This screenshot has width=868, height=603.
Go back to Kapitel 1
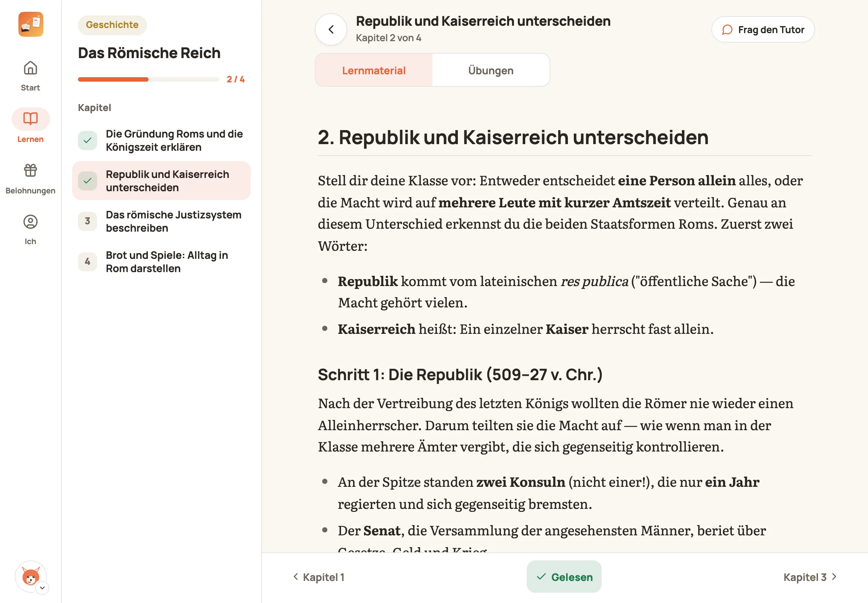click(x=319, y=577)
